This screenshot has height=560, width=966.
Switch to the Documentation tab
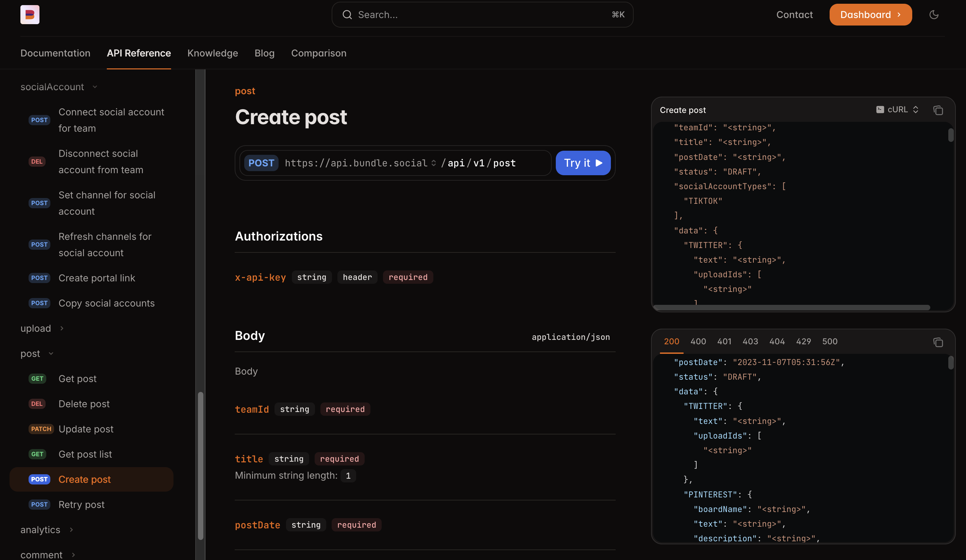point(55,53)
